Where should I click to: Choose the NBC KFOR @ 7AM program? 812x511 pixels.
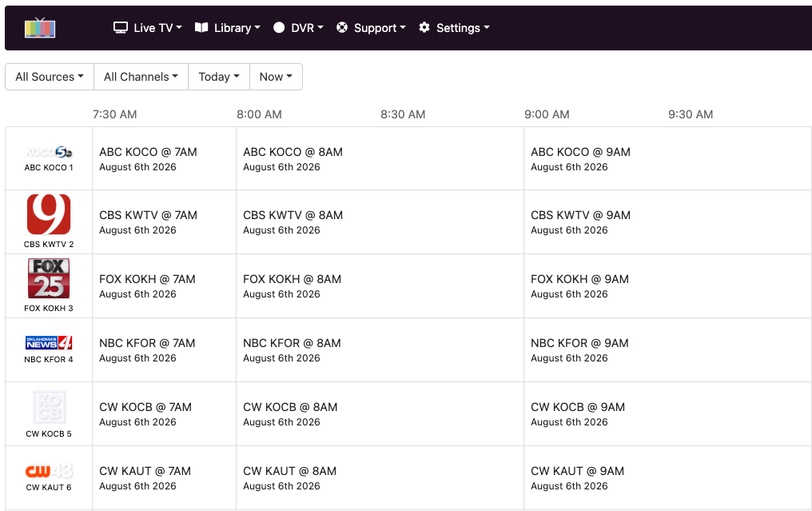[x=164, y=349]
